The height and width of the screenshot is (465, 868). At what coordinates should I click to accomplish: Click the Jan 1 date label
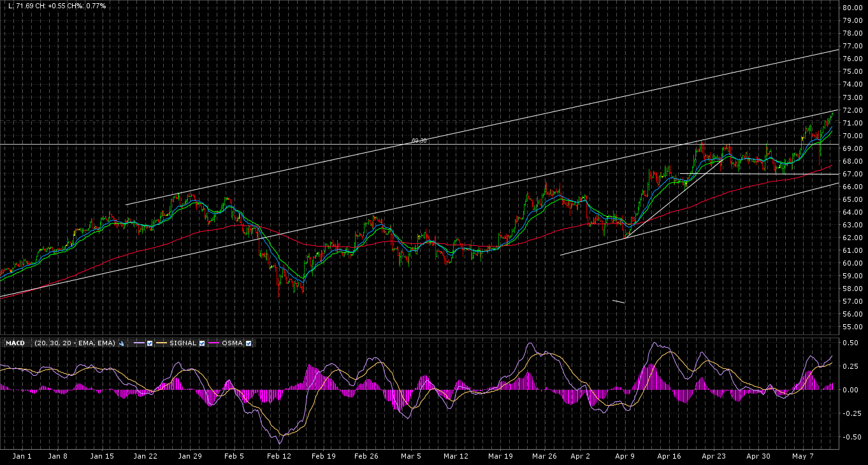point(22,456)
